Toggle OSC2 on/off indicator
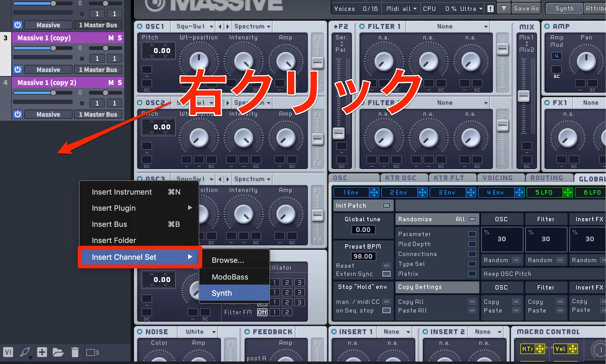The image size is (606, 364). (x=140, y=103)
